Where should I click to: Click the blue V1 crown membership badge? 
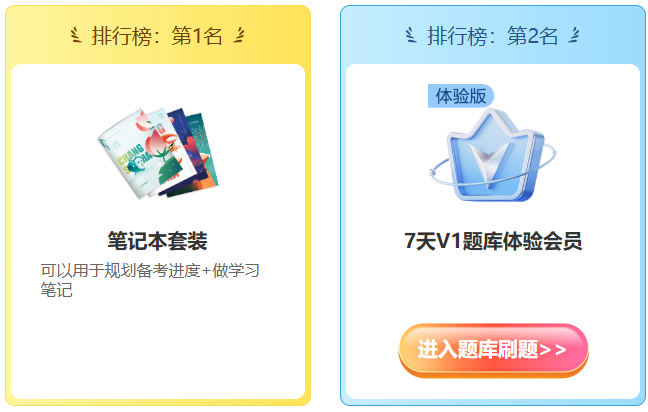[x=493, y=156]
